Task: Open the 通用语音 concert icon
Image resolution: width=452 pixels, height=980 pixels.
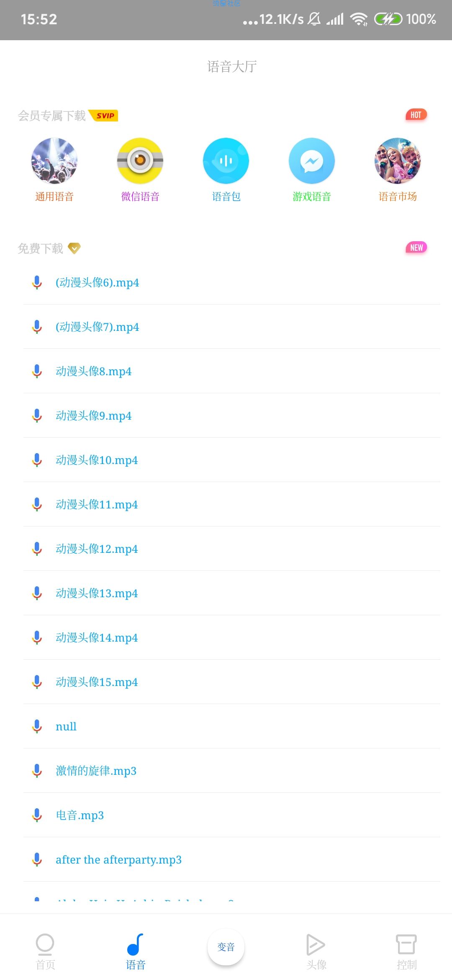Action: tap(54, 161)
